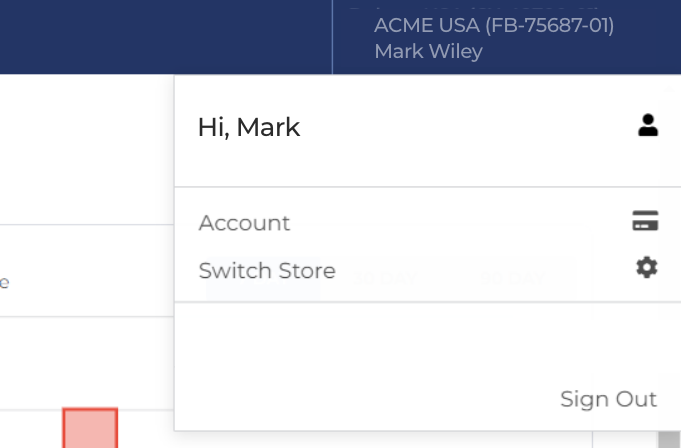Image resolution: width=688 pixels, height=448 pixels.
Task: Select the highlighted day-range button behind Switch Store
Action: [262, 279]
